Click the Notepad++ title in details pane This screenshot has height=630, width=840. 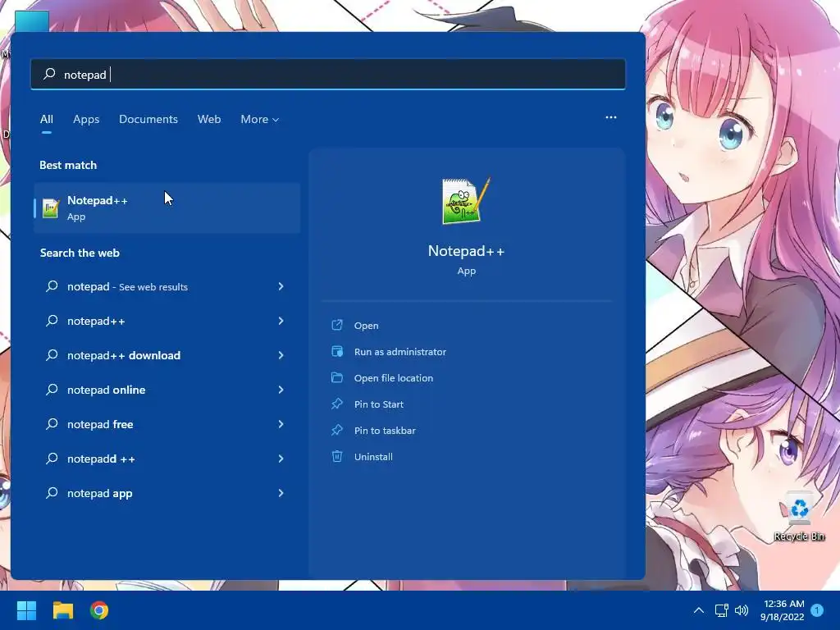pos(466,251)
